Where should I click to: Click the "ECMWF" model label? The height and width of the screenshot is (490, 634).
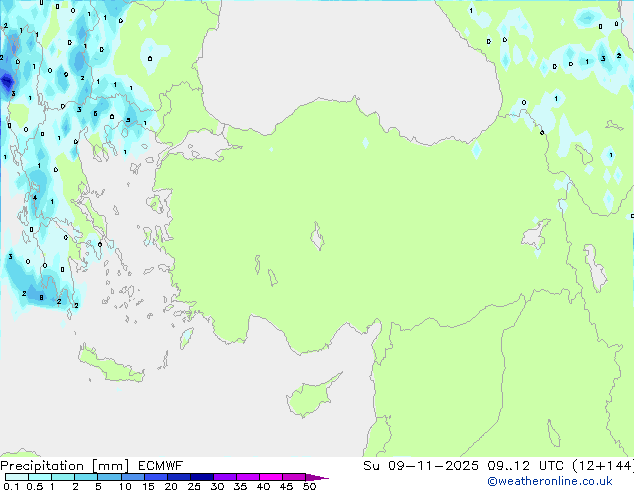[x=160, y=466]
